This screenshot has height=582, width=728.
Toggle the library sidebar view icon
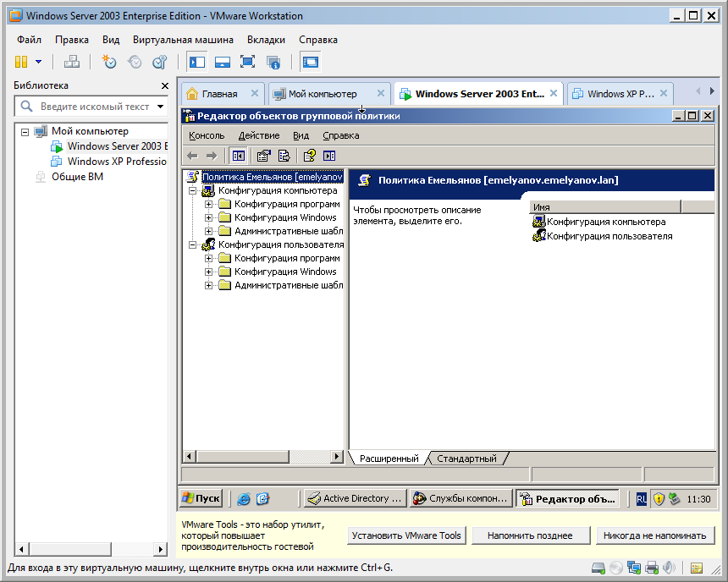(197, 62)
